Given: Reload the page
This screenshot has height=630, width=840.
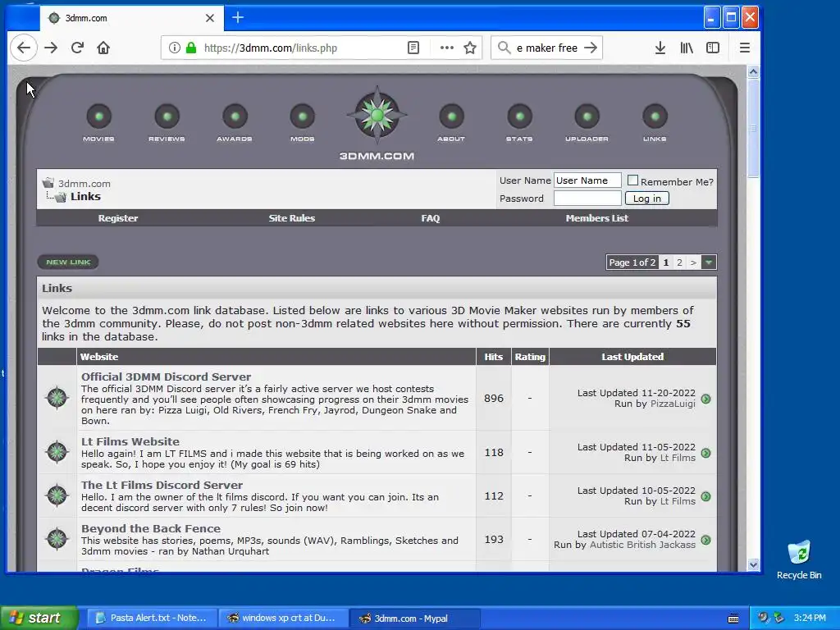Looking at the screenshot, I should point(77,48).
